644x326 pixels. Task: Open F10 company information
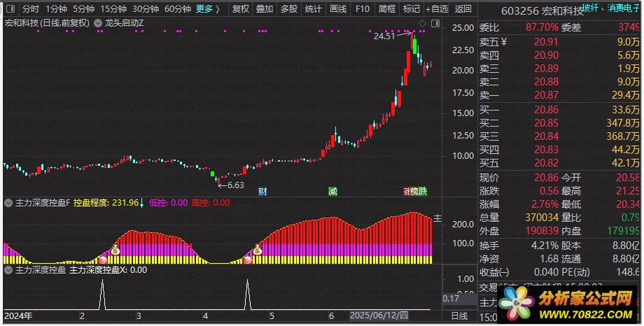(x=363, y=8)
